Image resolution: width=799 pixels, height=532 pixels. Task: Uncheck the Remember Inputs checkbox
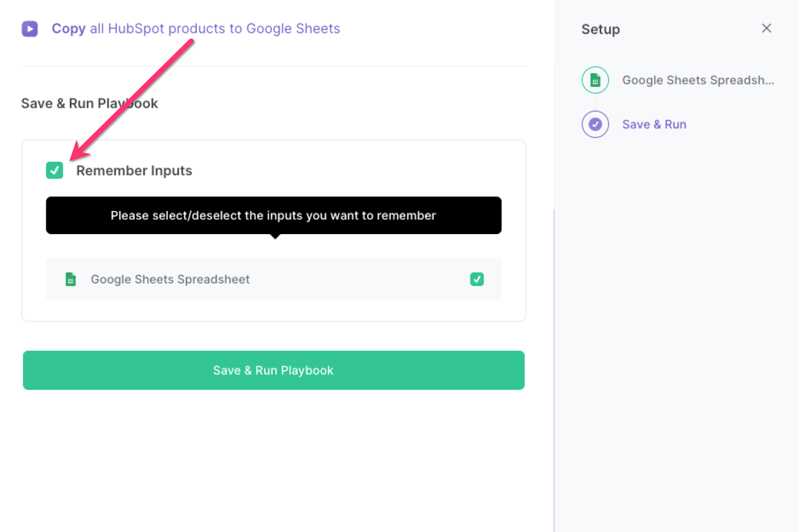[x=54, y=170]
